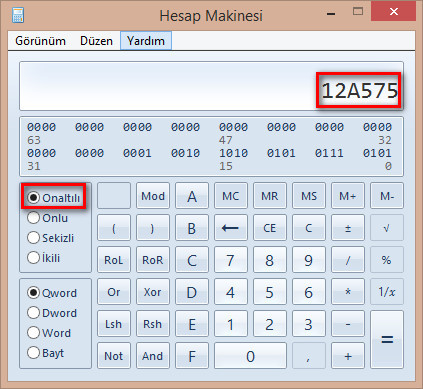Click hex digit F button
The height and width of the screenshot is (389, 423).
click(192, 356)
